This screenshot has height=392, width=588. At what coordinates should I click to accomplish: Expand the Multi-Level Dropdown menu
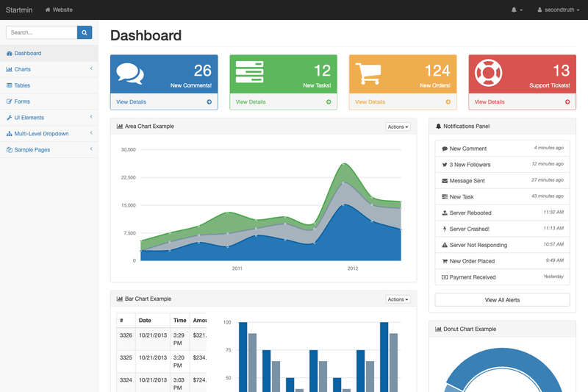(x=49, y=134)
